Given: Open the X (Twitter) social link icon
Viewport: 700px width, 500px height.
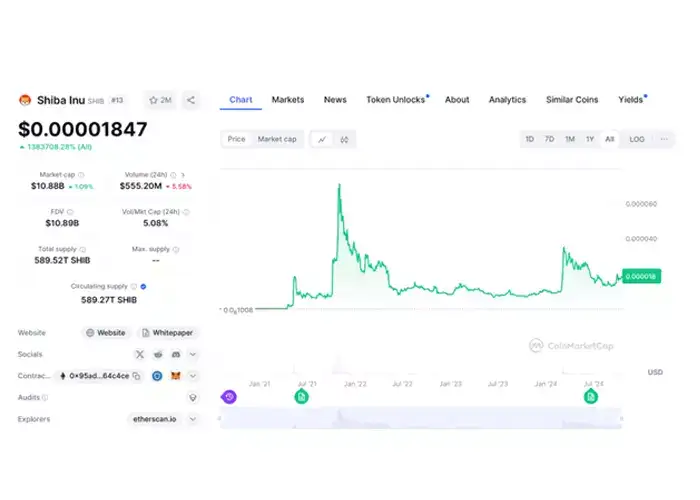Looking at the screenshot, I should tap(139, 354).
